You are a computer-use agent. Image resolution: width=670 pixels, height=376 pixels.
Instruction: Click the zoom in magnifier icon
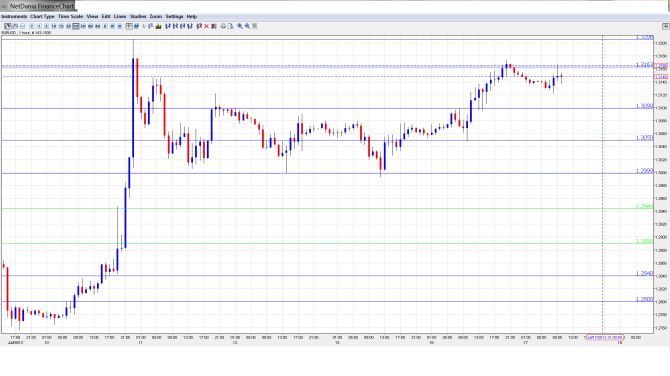240,26
